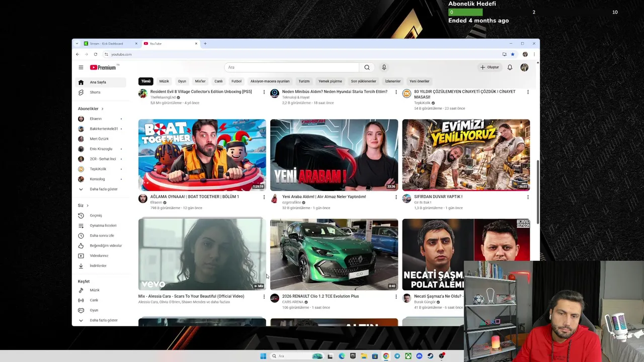
Task: Open the YouTube account avatar menu
Action: (524, 67)
